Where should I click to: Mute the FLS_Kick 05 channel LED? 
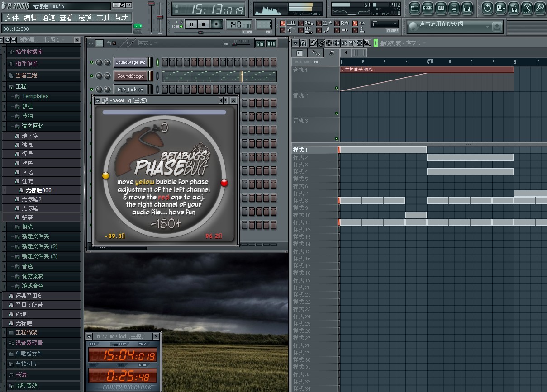(92, 90)
